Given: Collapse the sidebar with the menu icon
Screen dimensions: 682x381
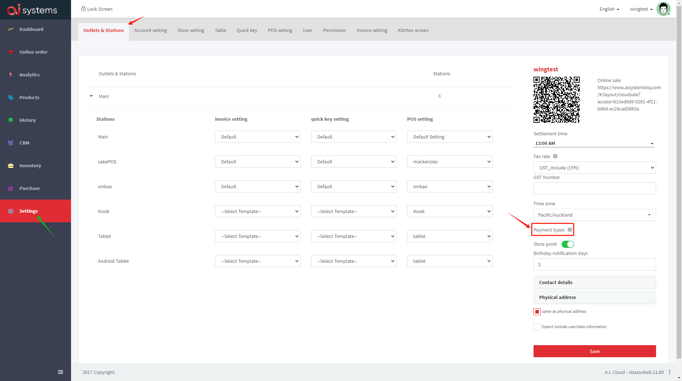Looking at the screenshot, I should [x=60, y=372].
